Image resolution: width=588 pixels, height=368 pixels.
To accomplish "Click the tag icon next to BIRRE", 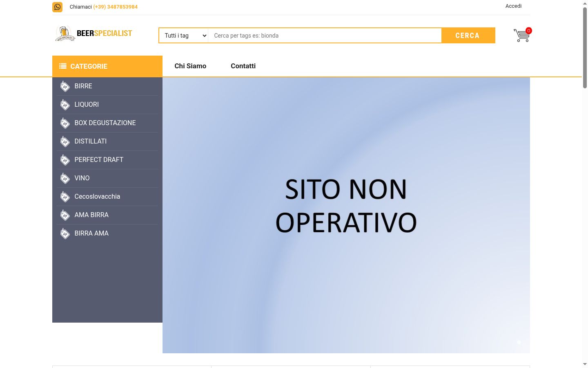I will [x=65, y=86].
